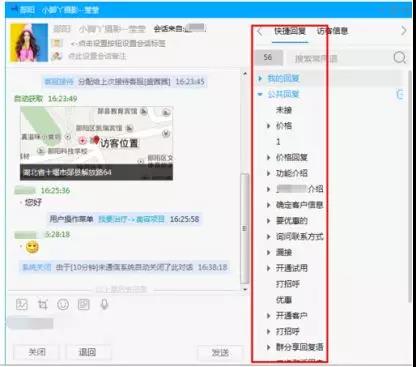Switch to the 快捷回复 tab
Image resolution: width=416 pixels, height=367 pixels.
(290, 31)
